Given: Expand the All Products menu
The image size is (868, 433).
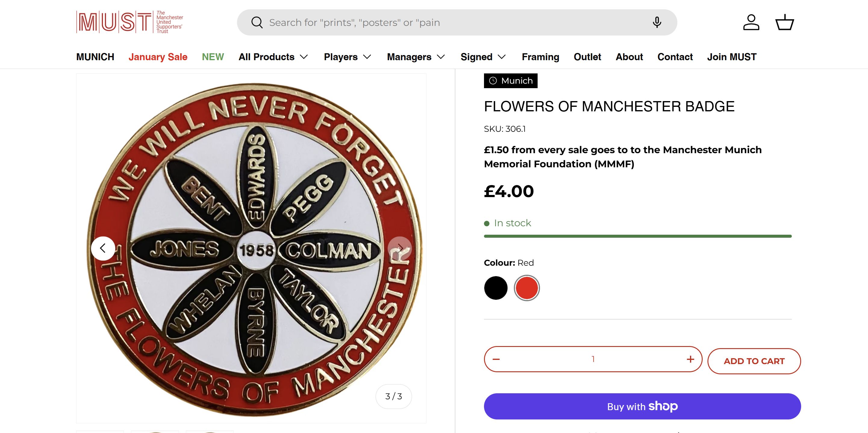Looking at the screenshot, I should pos(273,57).
